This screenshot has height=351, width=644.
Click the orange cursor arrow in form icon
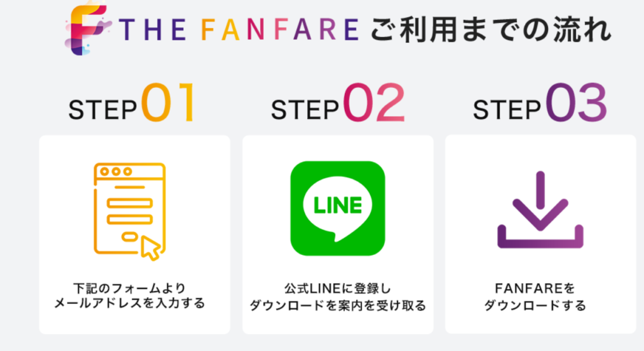point(150,248)
